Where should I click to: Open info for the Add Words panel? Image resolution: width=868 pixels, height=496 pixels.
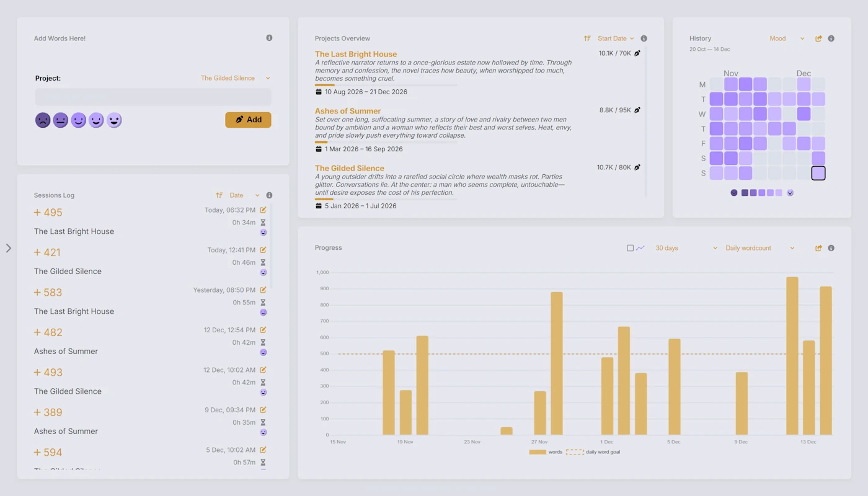coord(269,37)
